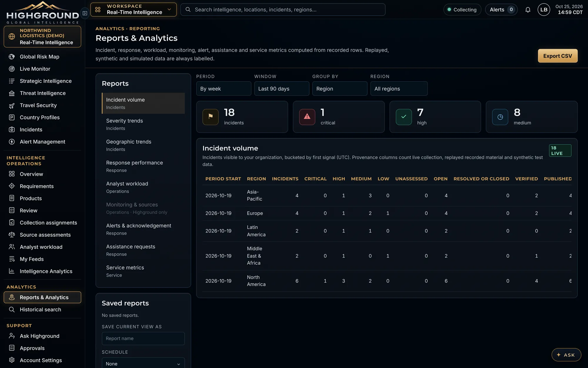Click the Overview grid icon
This screenshot has height=368, width=588.
[x=12, y=174]
